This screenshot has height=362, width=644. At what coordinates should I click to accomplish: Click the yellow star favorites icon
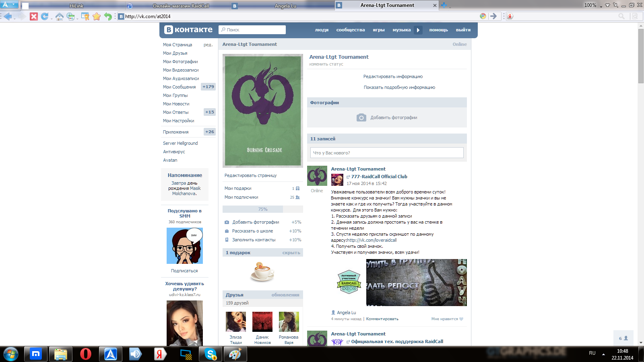[x=97, y=16]
